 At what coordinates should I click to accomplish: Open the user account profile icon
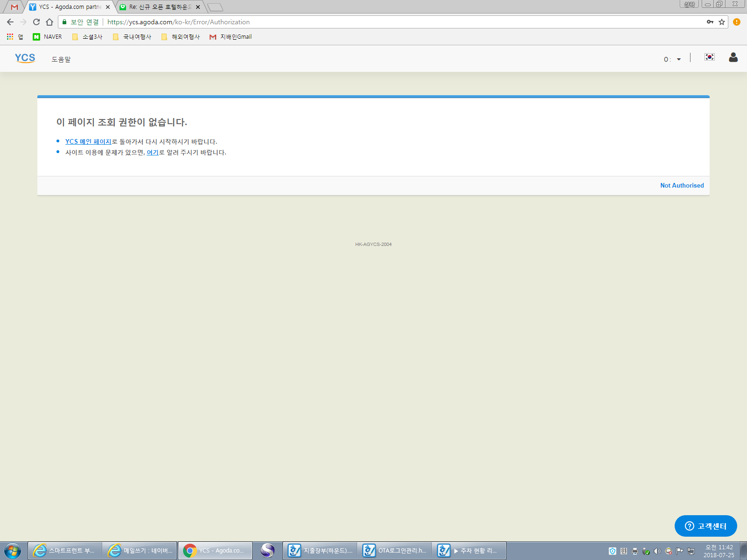point(733,57)
